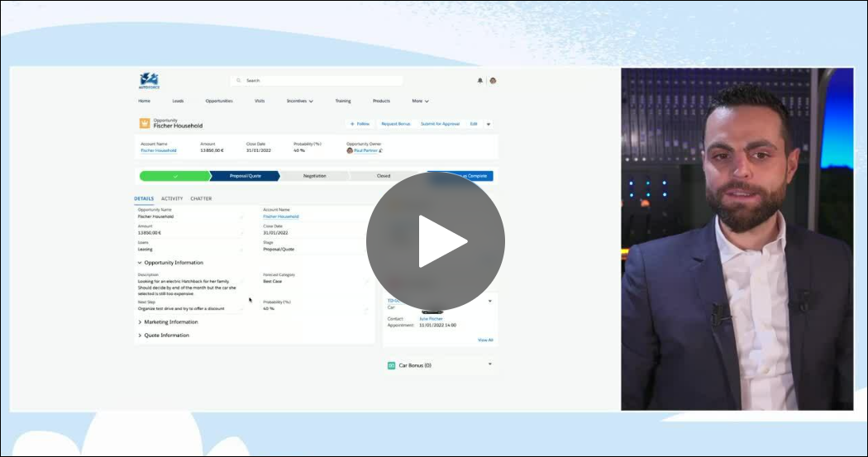Edit the Next Step pencil icon
The image size is (868, 457).
pos(241,309)
